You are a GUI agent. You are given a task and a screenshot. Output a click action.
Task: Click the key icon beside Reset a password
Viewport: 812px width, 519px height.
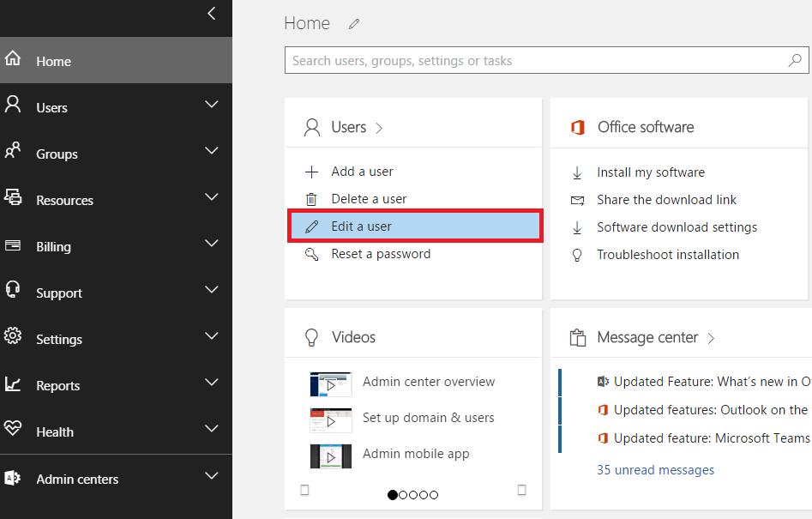tap(312, 254)
